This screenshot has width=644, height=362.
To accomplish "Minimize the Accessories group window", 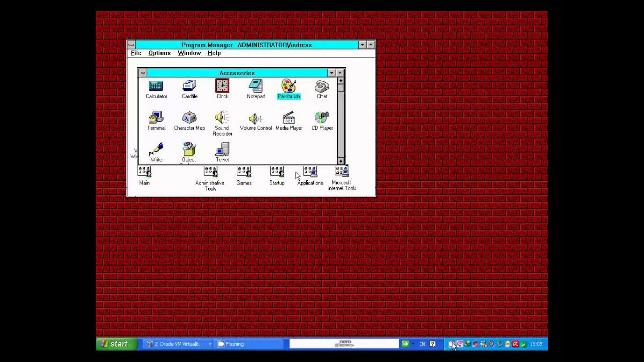I will (331, 73).
